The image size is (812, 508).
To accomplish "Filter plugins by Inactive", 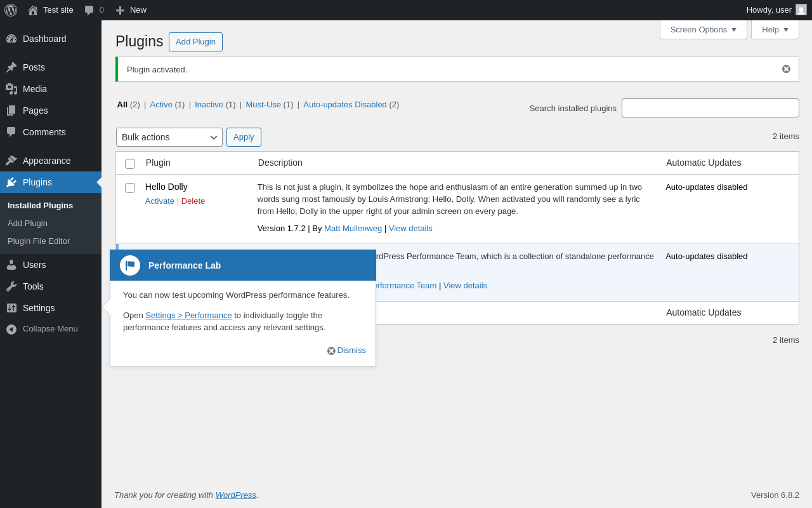I will point(209,105).
